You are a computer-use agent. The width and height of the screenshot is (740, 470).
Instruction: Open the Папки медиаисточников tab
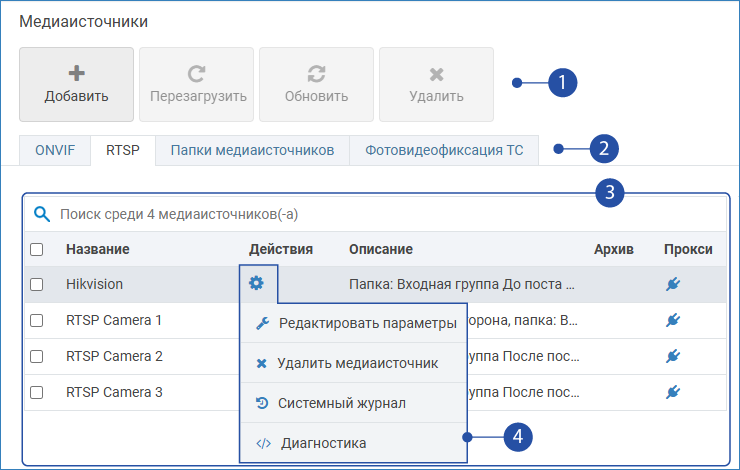251,151
